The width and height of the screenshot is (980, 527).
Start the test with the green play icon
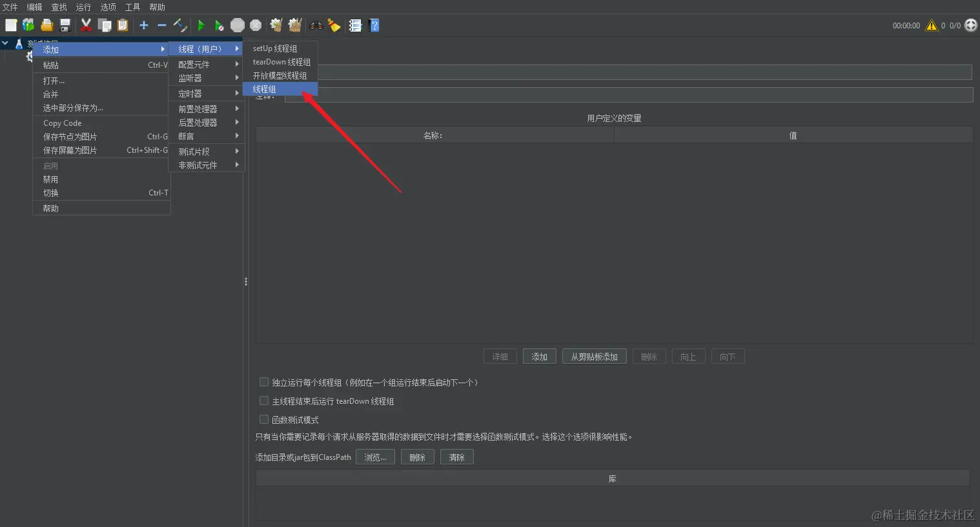pos(201,25)
